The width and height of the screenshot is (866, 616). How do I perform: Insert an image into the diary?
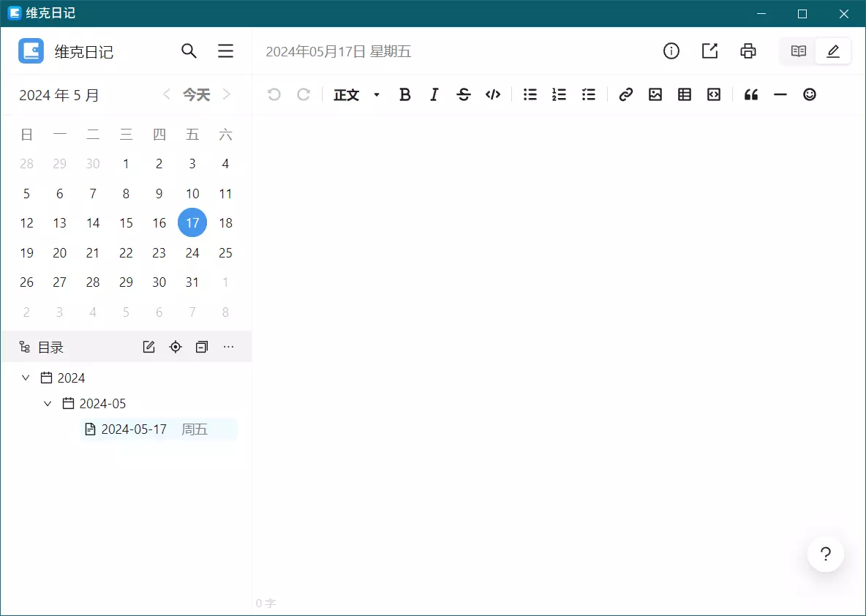655,94
